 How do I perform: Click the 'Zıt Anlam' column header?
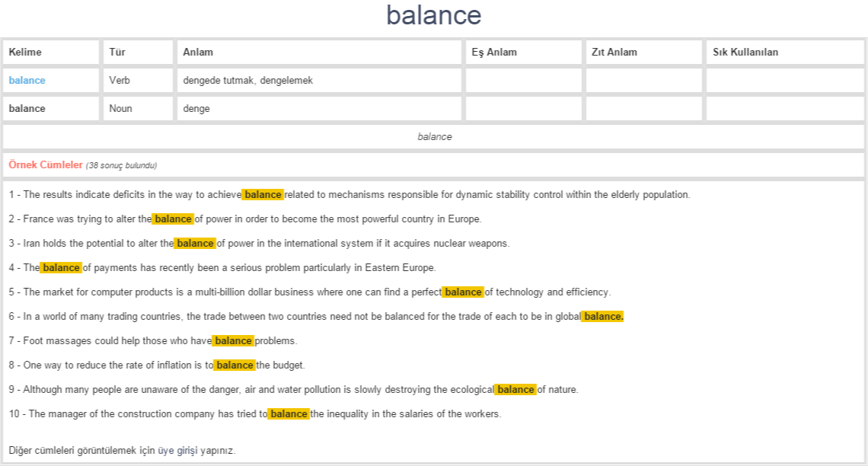[x=614, y=53]
